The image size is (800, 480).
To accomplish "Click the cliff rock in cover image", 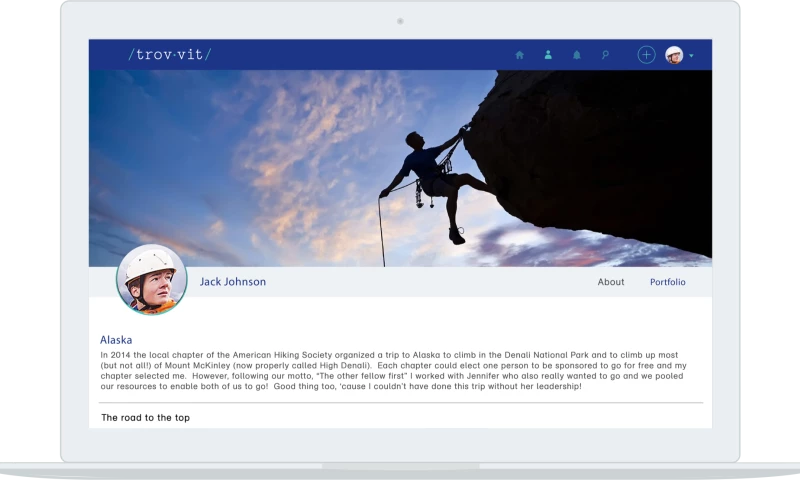I will click(x=600, y=150).
